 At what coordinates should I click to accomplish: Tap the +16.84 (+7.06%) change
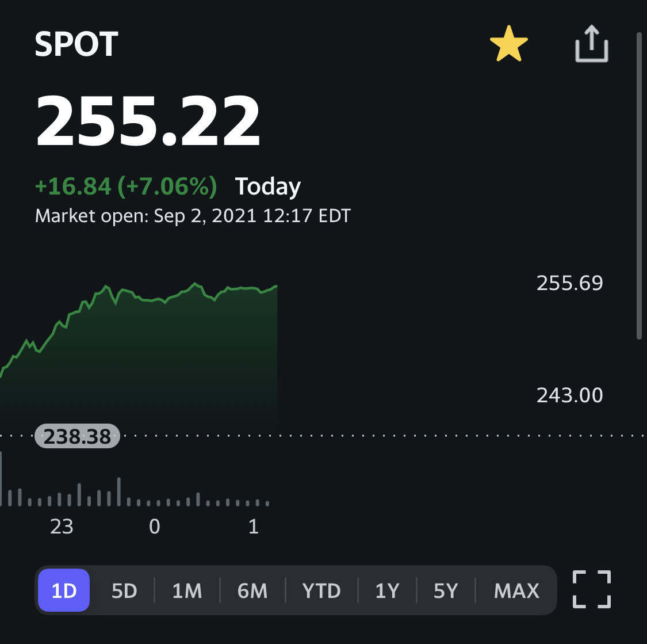(x=126, y=186)
